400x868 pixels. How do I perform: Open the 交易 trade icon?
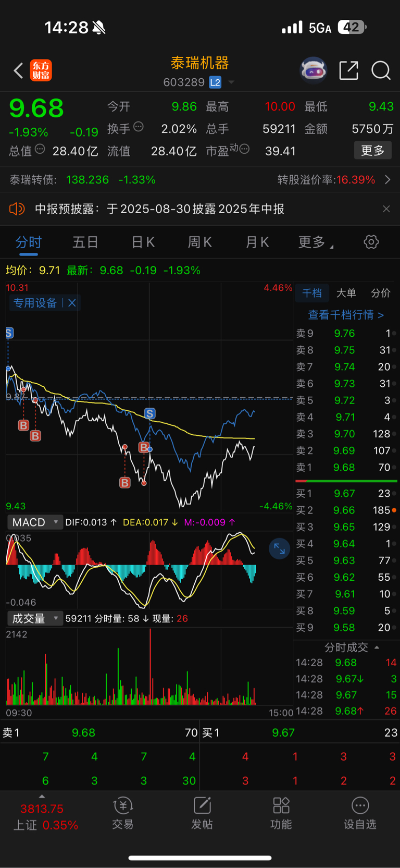click(123, 814)
